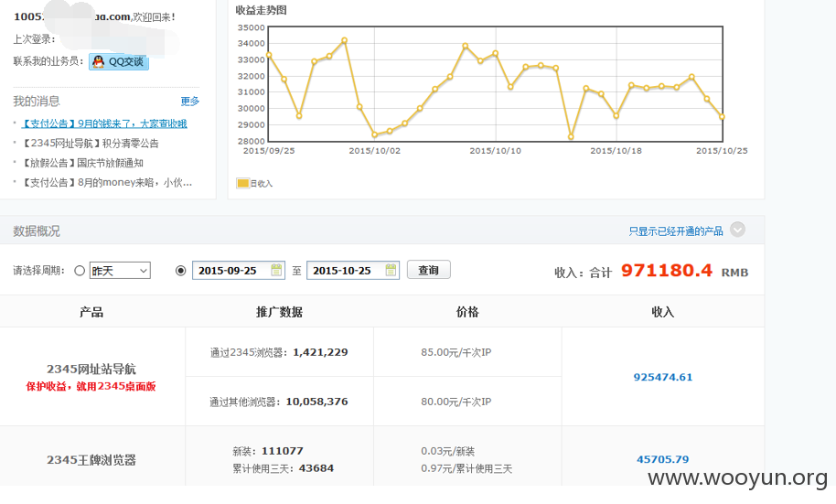Screen dimensions: 836x504
Task: Click the 查询 query button
Action: pos(429,270)
